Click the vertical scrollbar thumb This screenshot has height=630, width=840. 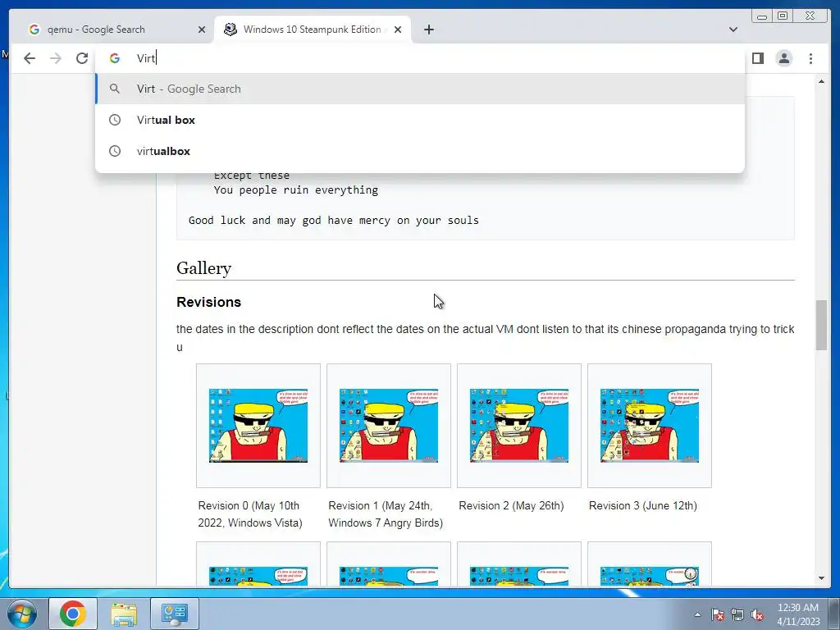pyautogui.click(x=821, y=325)
